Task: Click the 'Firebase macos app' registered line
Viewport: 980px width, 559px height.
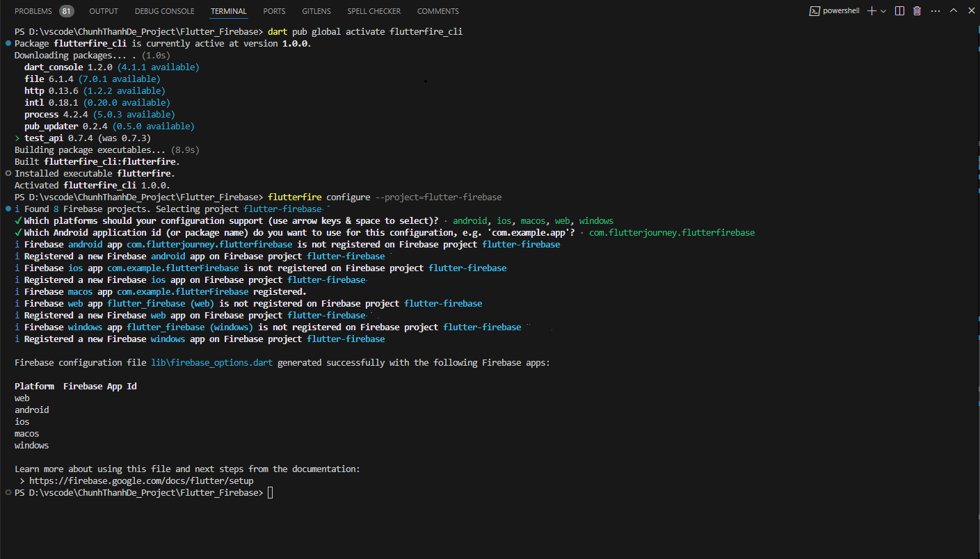Action: (161, 292)
